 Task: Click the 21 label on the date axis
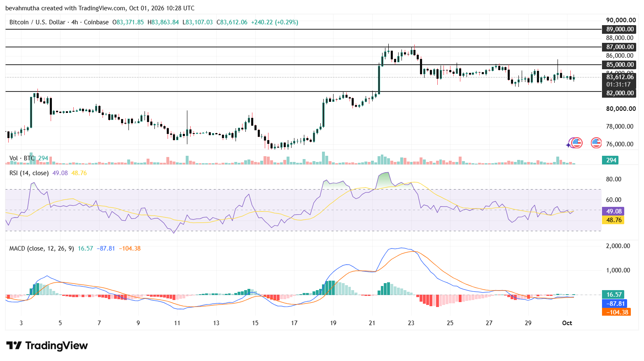(x=372, y=323)
